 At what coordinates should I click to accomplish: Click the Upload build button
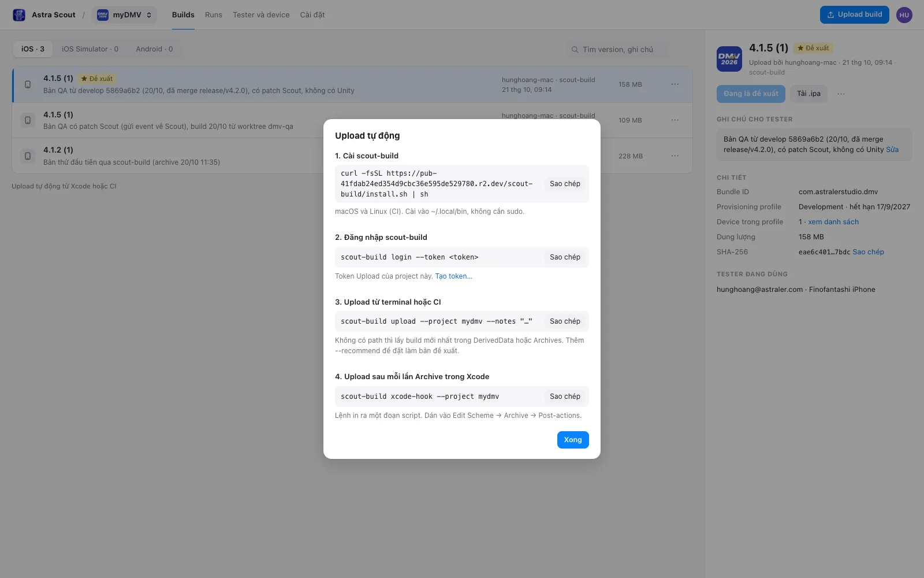[854, 15]
